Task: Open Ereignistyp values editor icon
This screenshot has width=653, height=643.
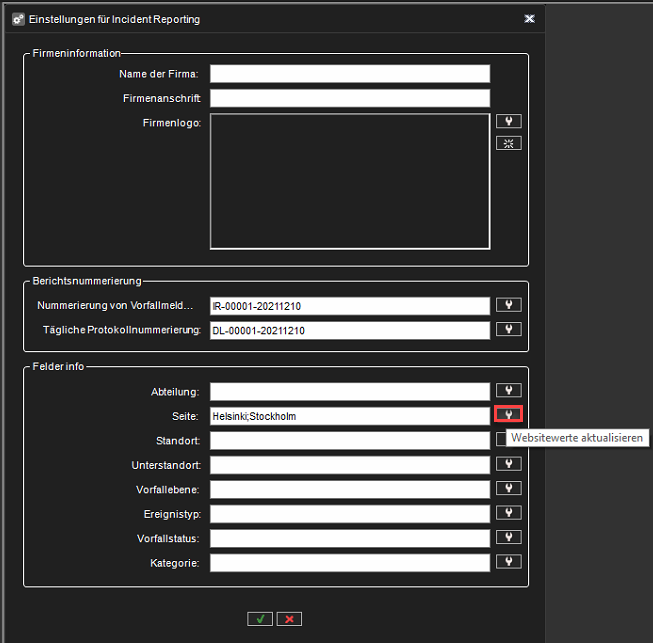Action: tap(509, 512)
